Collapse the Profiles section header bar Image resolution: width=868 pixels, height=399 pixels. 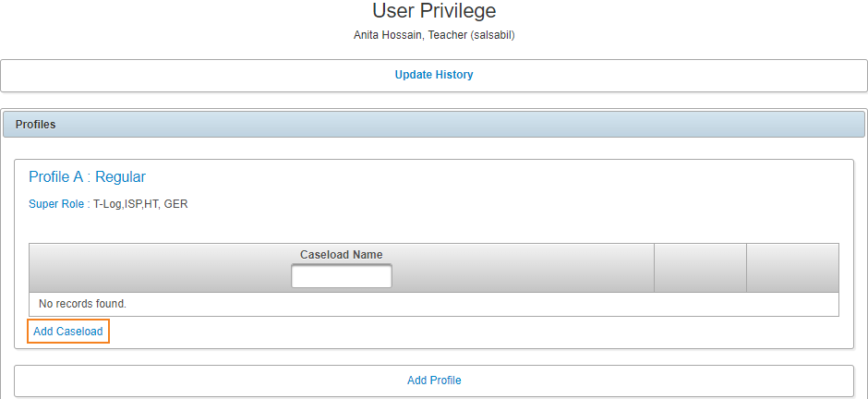tap(434, 125)
